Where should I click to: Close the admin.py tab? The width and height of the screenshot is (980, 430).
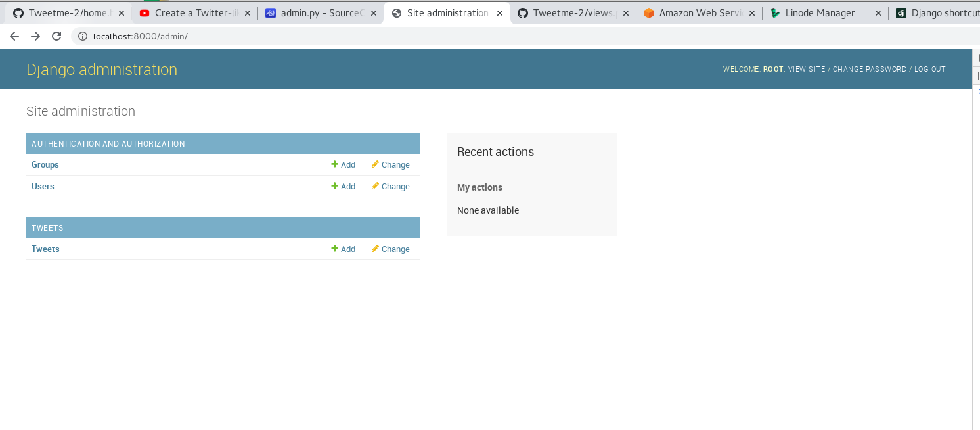coord(373,13)
